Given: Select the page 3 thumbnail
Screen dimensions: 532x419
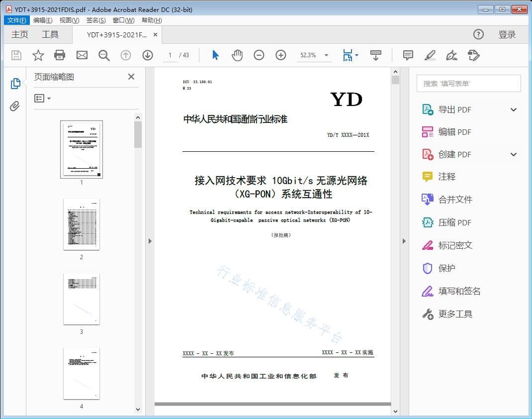Looking at the screenshot, I should pos(81,299).
